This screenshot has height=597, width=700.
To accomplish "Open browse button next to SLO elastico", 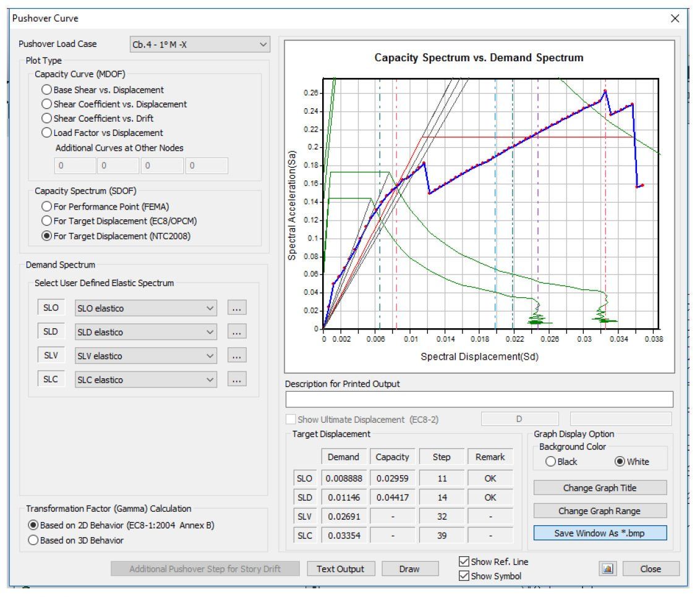I will point(237,308).
